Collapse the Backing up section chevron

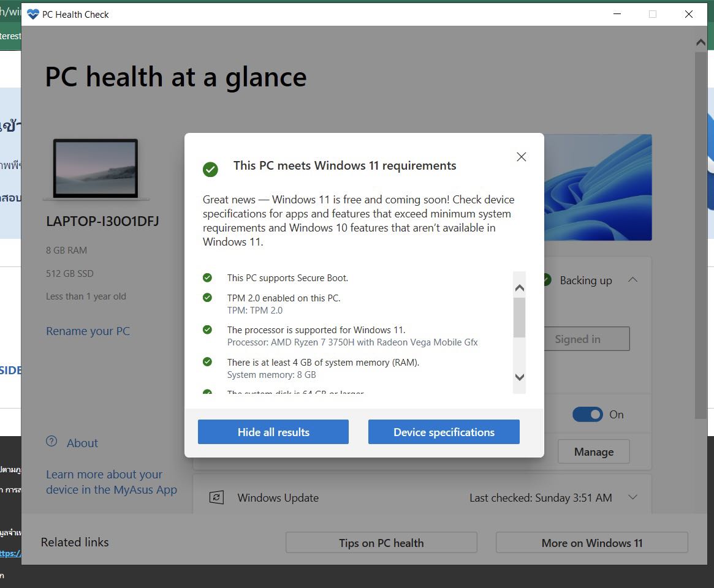point(632,279)
